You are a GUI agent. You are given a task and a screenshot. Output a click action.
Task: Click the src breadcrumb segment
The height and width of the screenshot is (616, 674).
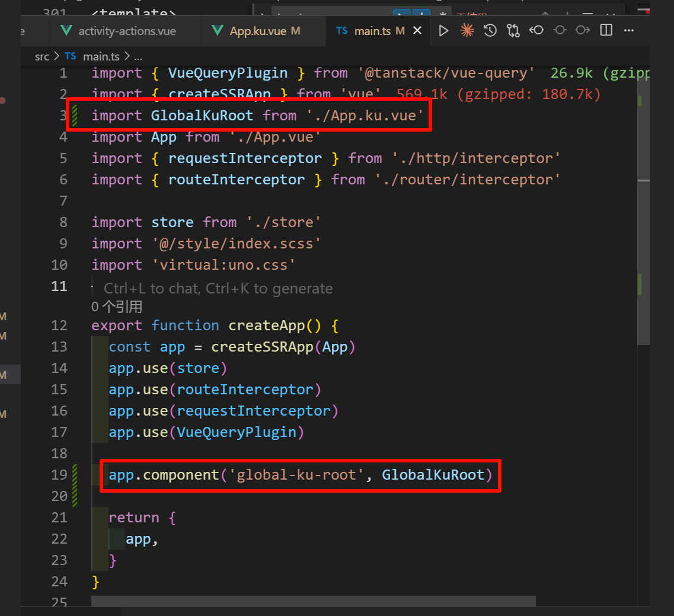[x=41, y=56]
